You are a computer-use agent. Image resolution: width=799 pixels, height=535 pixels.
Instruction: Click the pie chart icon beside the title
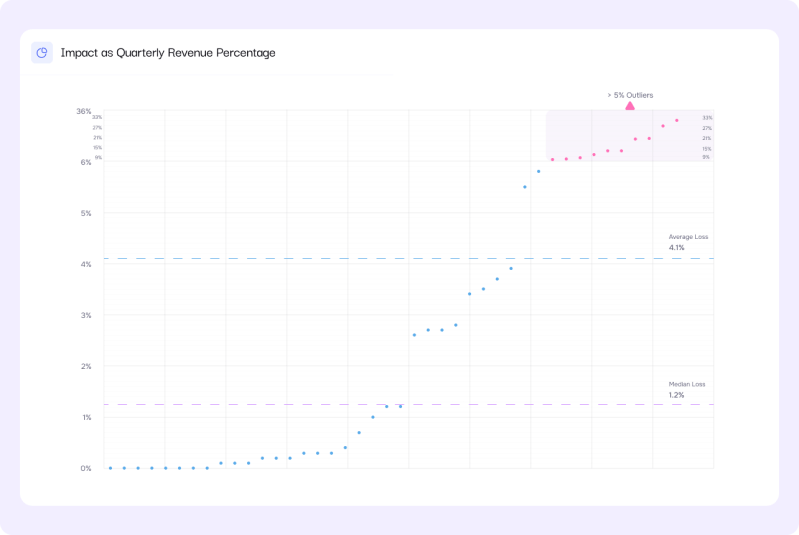pos(42,52)
